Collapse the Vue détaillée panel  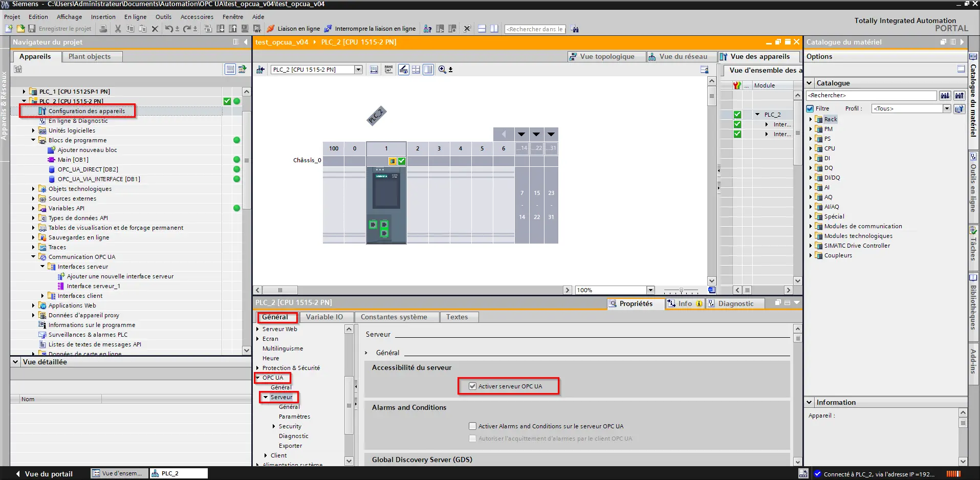tap(16, 362)
